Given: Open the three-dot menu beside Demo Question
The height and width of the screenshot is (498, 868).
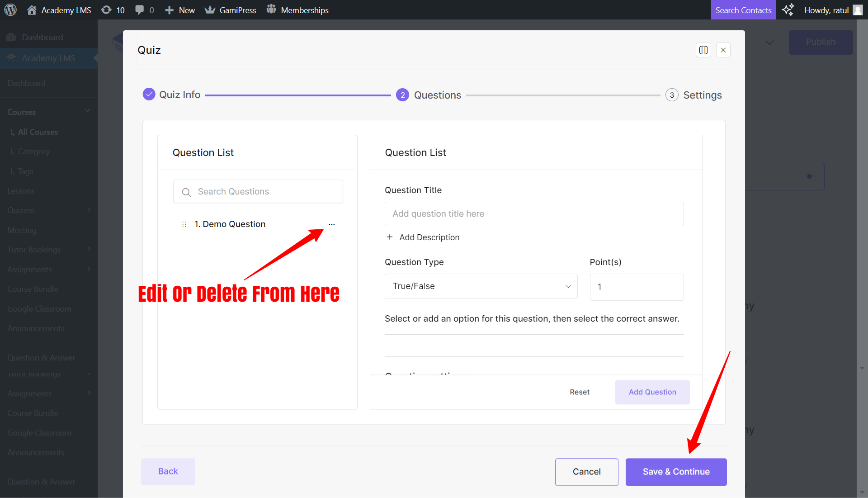Looking at the screenshot, I should 332,224.
